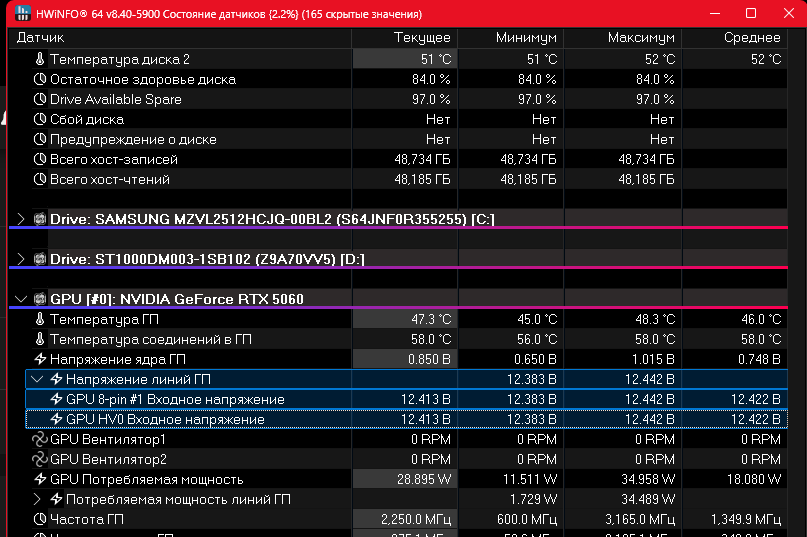This screenshot has width=807, height=537.
Task: Click lightning icon beside GPU Потребляемая мощность
Action: (40, 480)
